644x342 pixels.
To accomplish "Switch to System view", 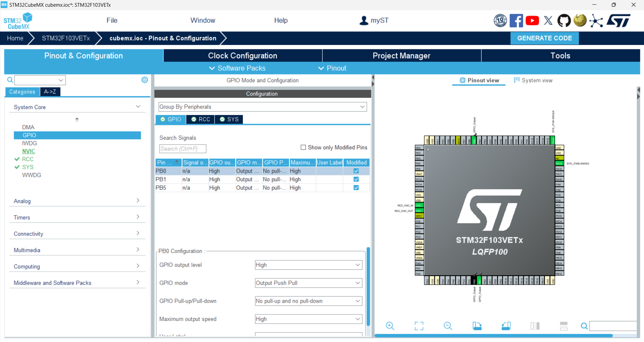I will coord(533,80).
